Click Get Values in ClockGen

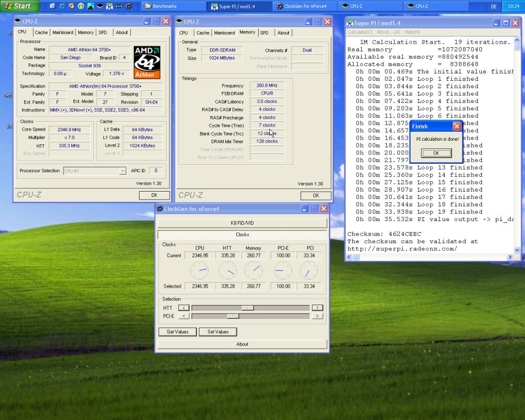click(x=177, y=332)
